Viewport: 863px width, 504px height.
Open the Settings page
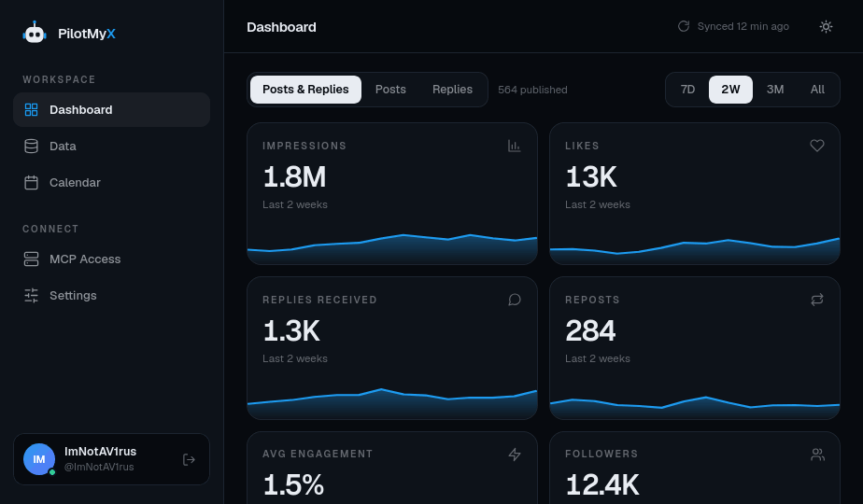112,296
